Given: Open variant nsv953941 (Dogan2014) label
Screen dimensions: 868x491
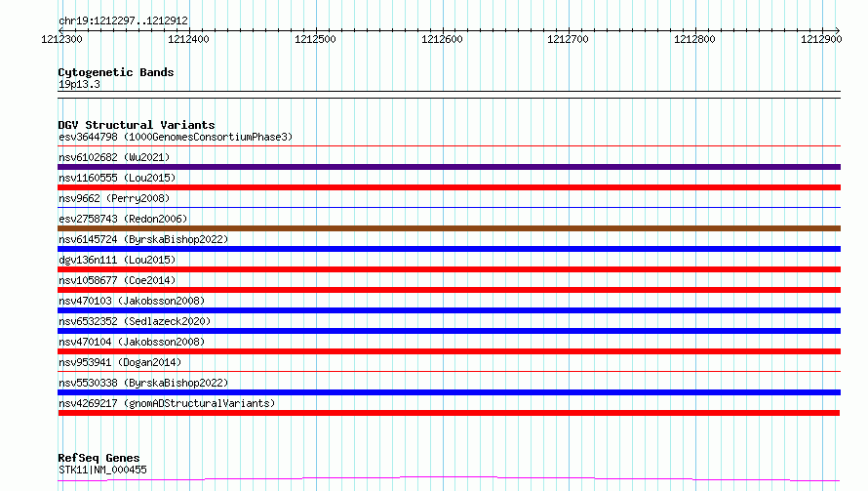Looking at the screenshot, I should (120, 362).
